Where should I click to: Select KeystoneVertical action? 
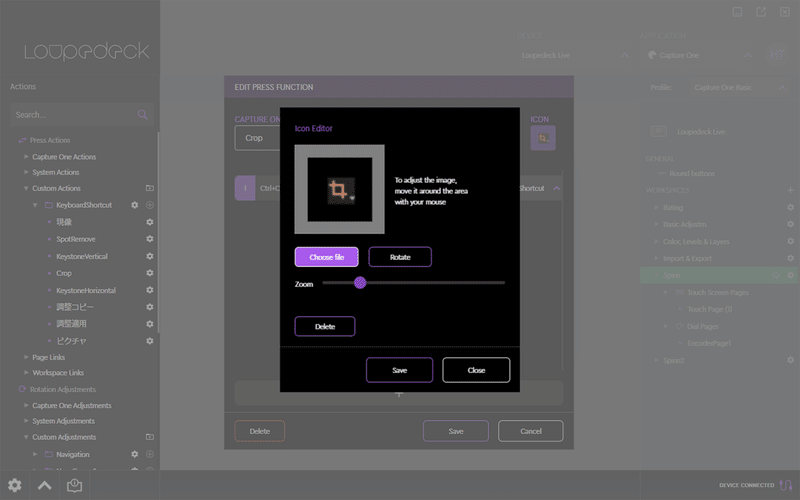click(82, 256)
